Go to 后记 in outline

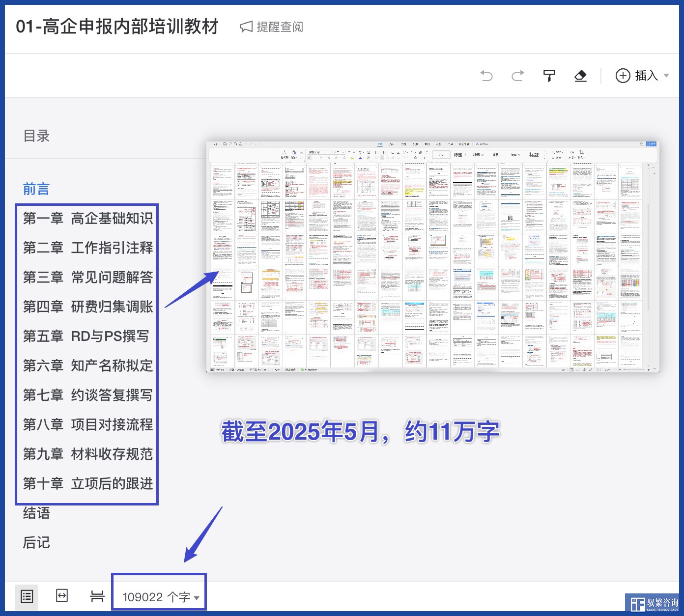pos(36,543)
